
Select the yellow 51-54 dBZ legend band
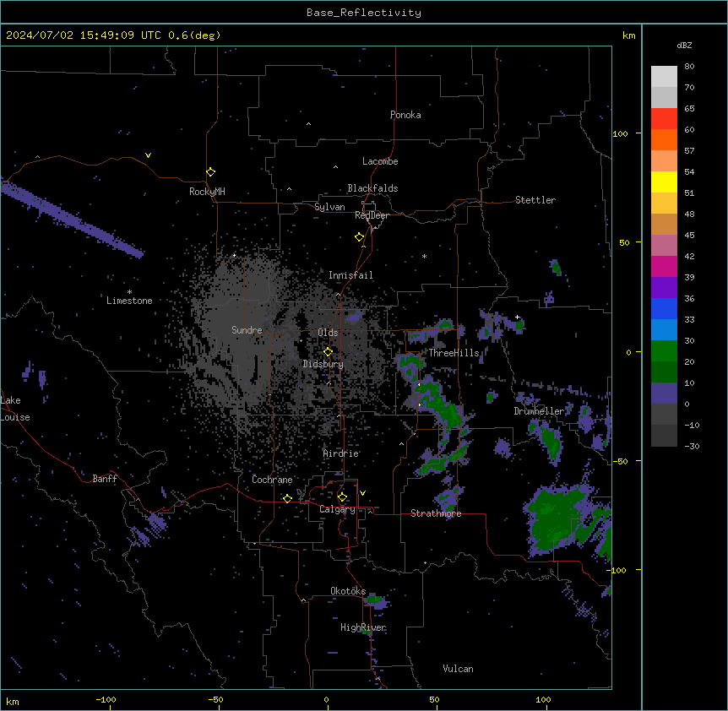tap(664, 182)
